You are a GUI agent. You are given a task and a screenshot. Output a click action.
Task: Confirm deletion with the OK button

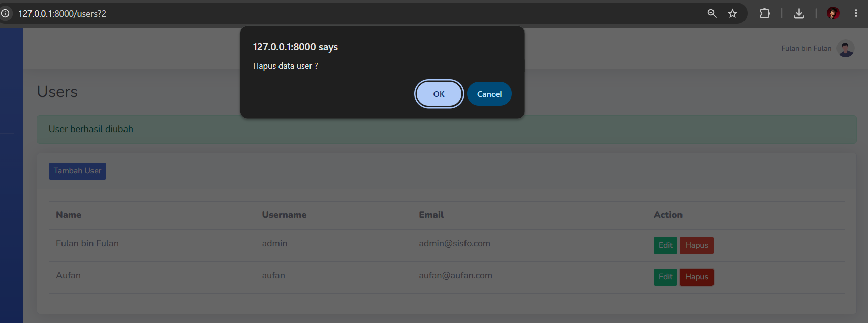point(439,94)
